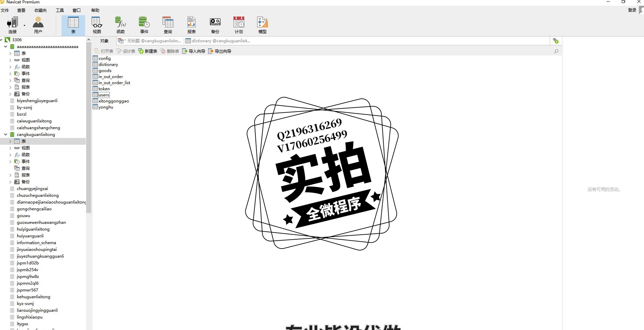Click the 登录 link
Viewport: 644px width, 330px height.
[632, 10]
